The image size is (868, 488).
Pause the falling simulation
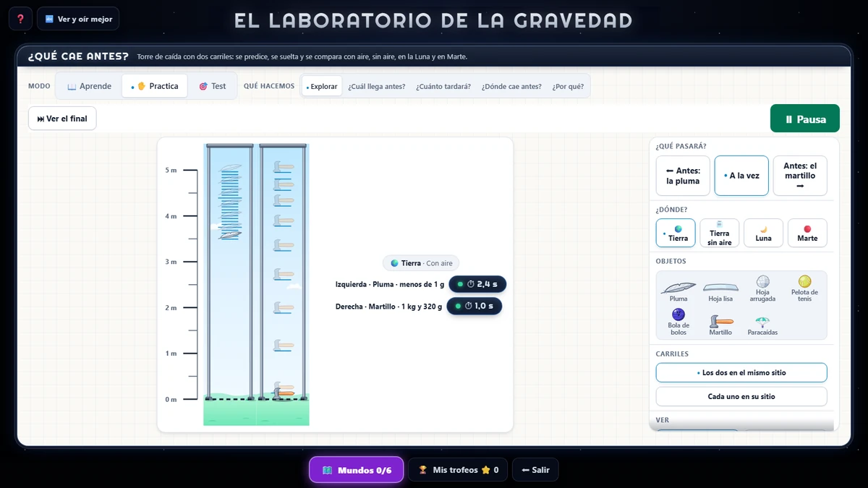click(x=805, y=119)
